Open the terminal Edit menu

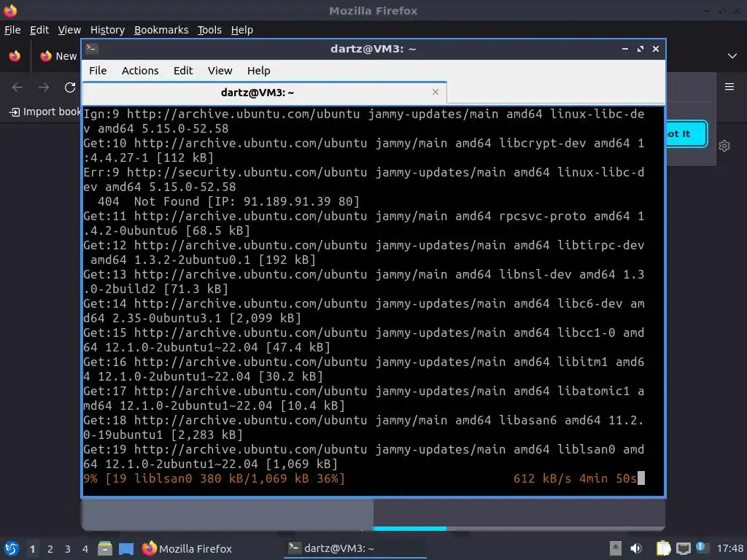(x=183, y=71)
